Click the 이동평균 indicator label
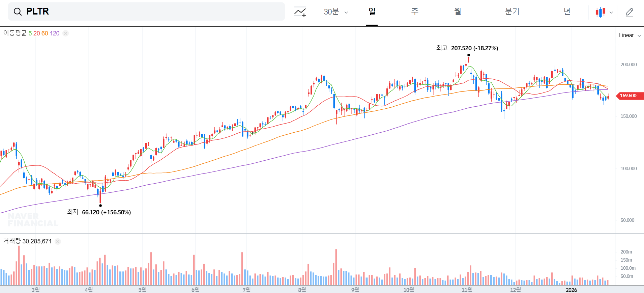The image size is (644, 293). click(15, 33)
